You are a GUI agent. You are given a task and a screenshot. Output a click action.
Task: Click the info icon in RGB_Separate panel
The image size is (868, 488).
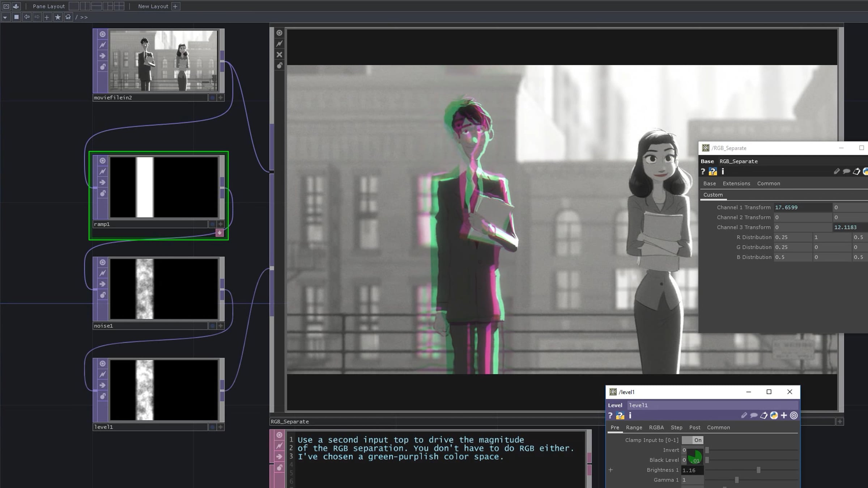point(723,171)
